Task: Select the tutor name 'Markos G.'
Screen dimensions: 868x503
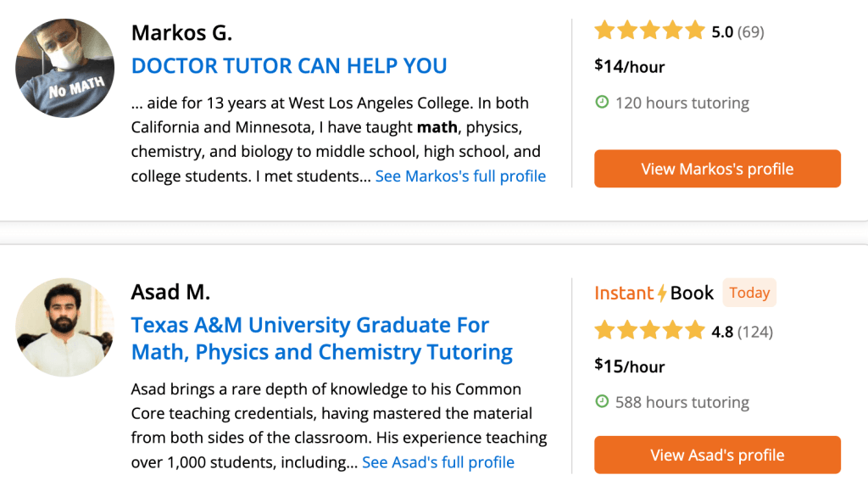Action: [x=181, y=33]
